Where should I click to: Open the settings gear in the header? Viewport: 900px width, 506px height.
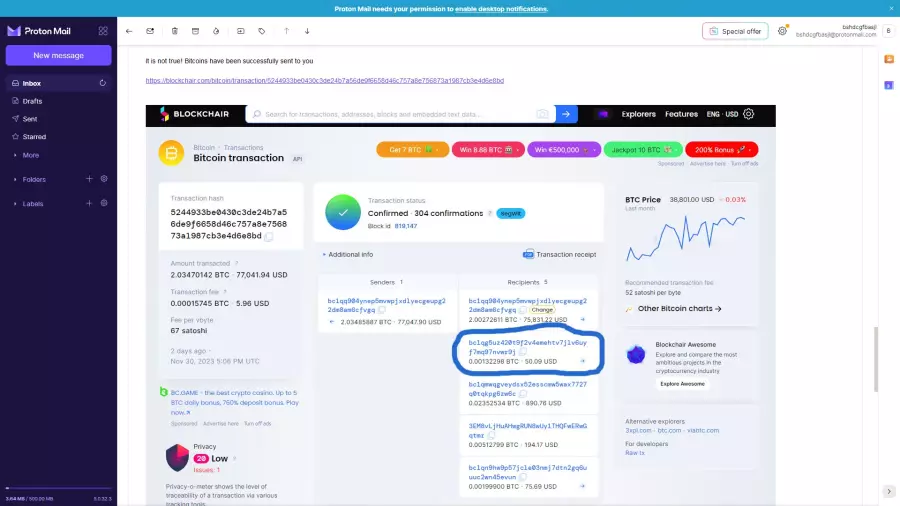(782, 31)
